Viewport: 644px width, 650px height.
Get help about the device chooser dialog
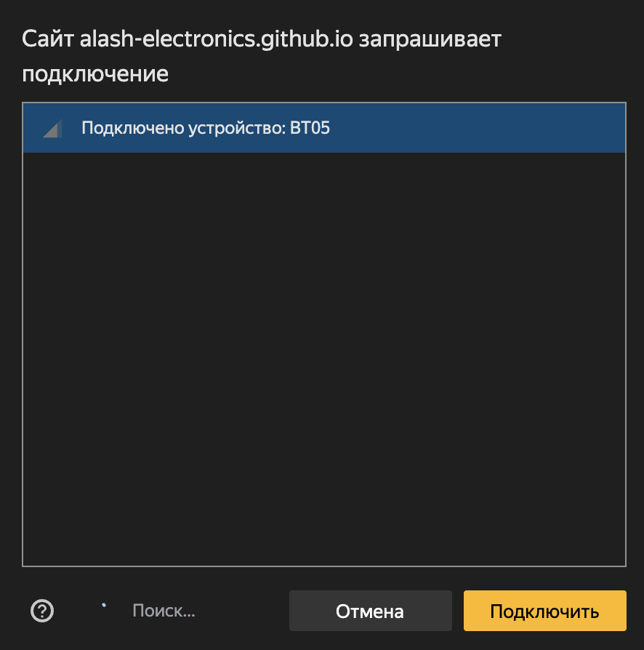click(x=42, y=611)
